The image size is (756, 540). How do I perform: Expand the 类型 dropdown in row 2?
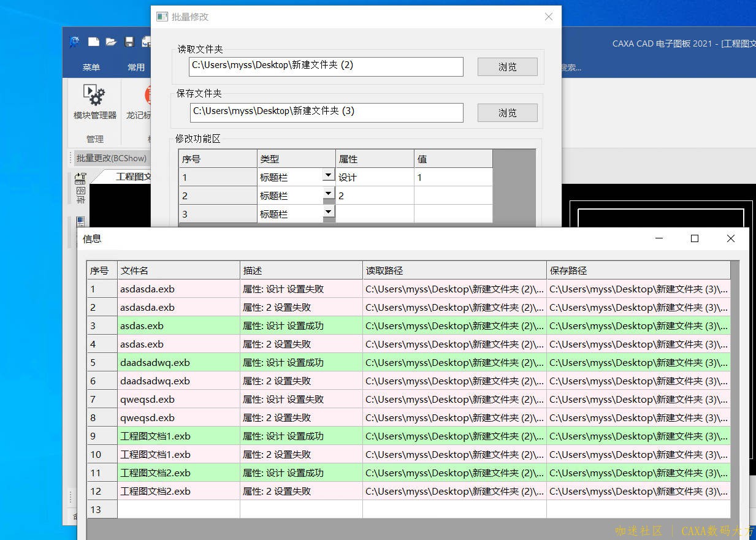pos(328,194)
